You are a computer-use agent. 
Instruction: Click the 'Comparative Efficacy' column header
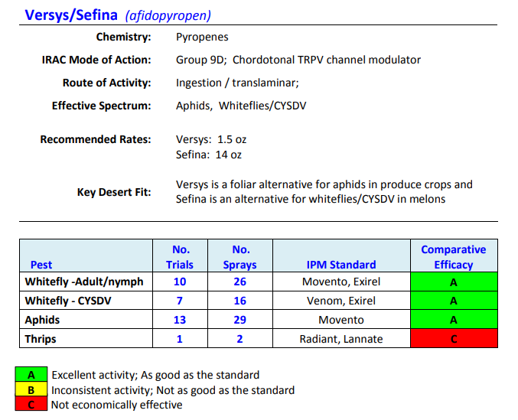454,257
